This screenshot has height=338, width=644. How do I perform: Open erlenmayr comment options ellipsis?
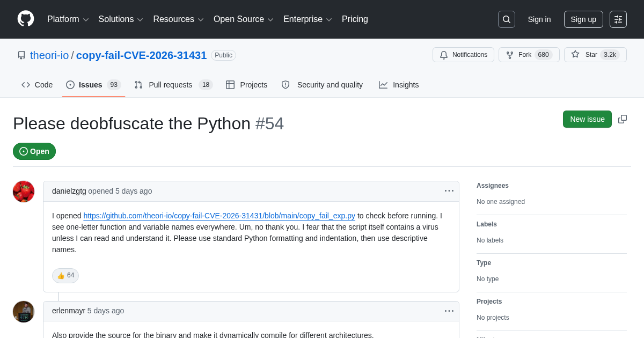449,311
